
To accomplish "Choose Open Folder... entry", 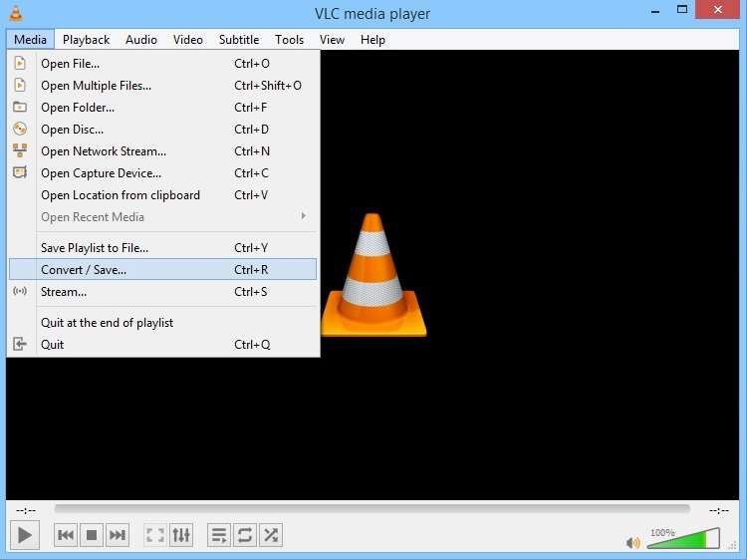I will (x=163, y=108).
